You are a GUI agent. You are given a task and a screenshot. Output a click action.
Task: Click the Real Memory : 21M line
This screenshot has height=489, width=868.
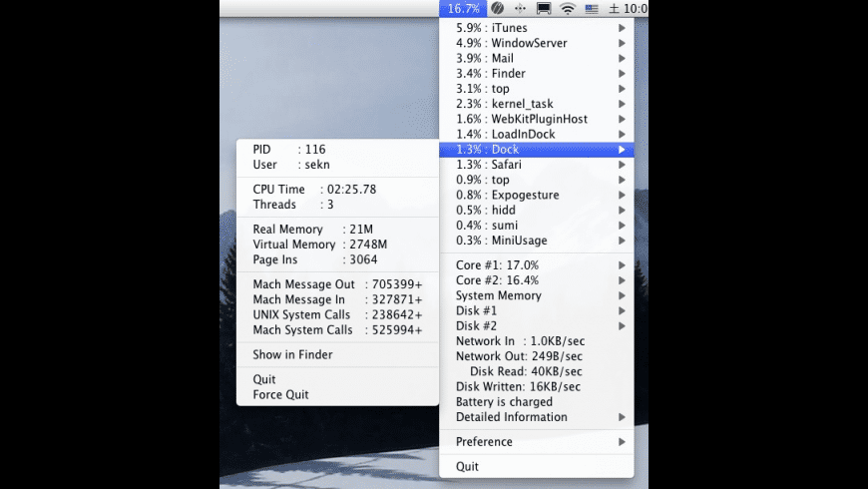(337, 230)
